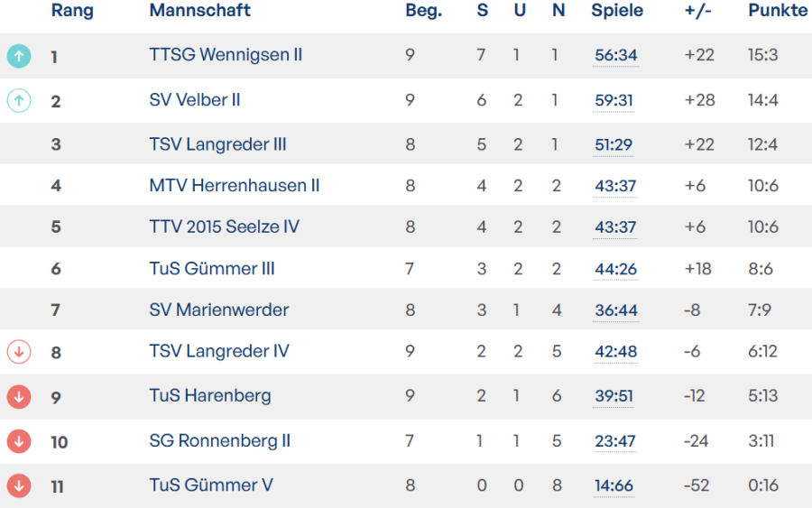Click the 14:66 games score link
This screenshot has width=812, height=508.
pos(614,486)
